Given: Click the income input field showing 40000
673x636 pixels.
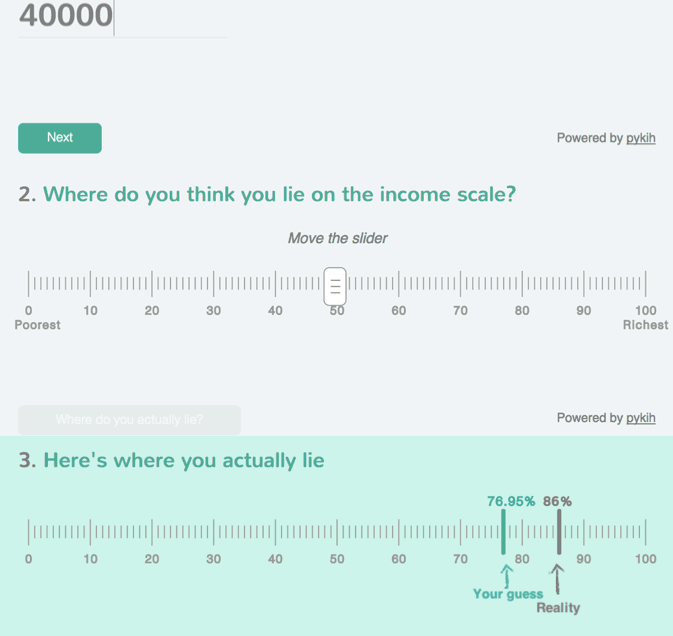Looking at the screenshot, I should pyautogui.click(x=122, y=18).
